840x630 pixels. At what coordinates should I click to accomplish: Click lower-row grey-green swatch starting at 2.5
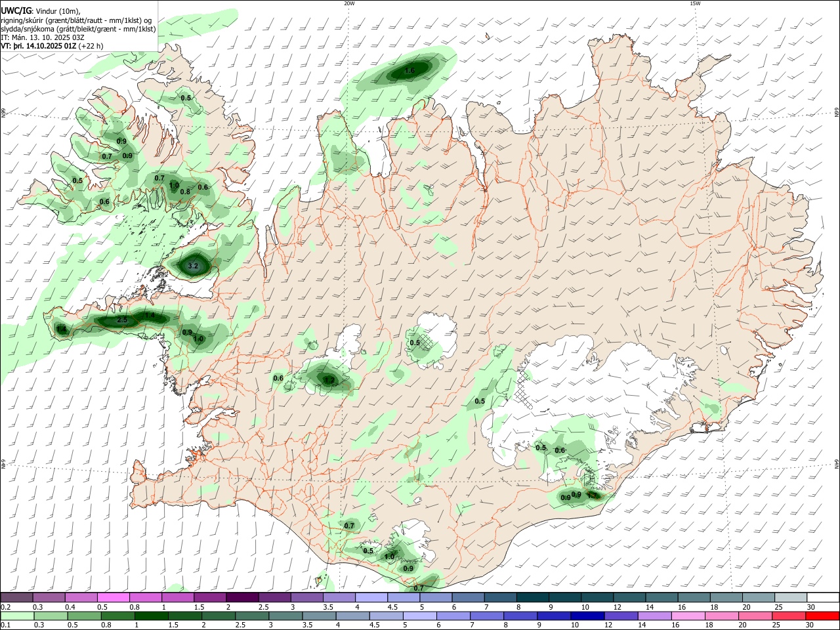click(252, 616)
